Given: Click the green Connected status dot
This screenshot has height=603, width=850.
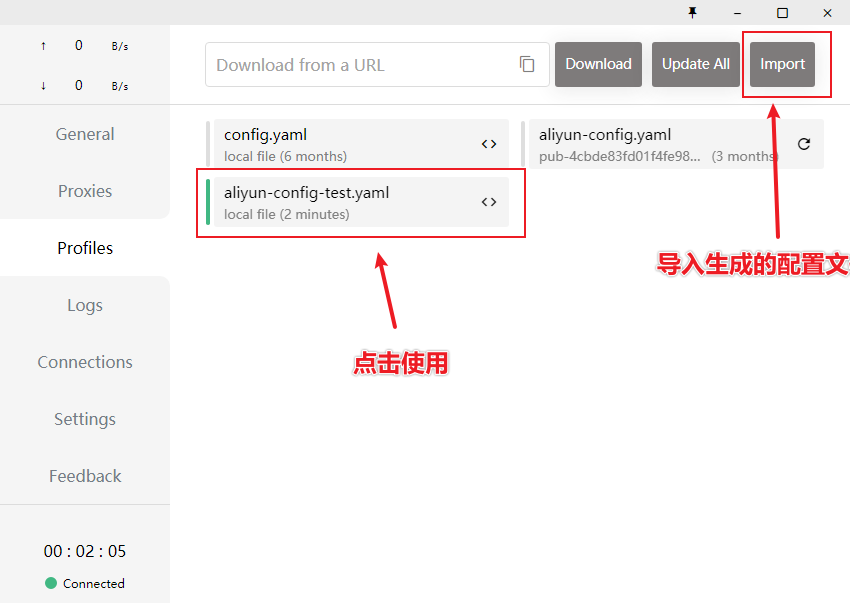Looking at the screenshot, I should [51, 583].
